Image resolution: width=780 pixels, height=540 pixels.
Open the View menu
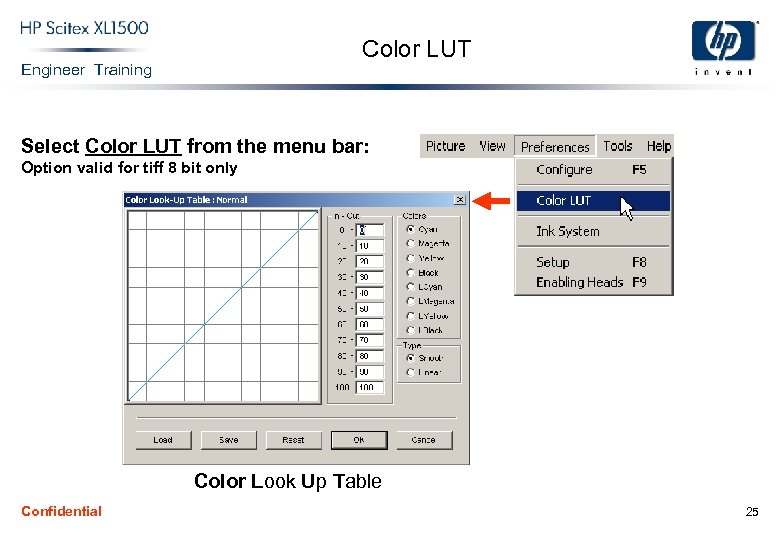492,146
